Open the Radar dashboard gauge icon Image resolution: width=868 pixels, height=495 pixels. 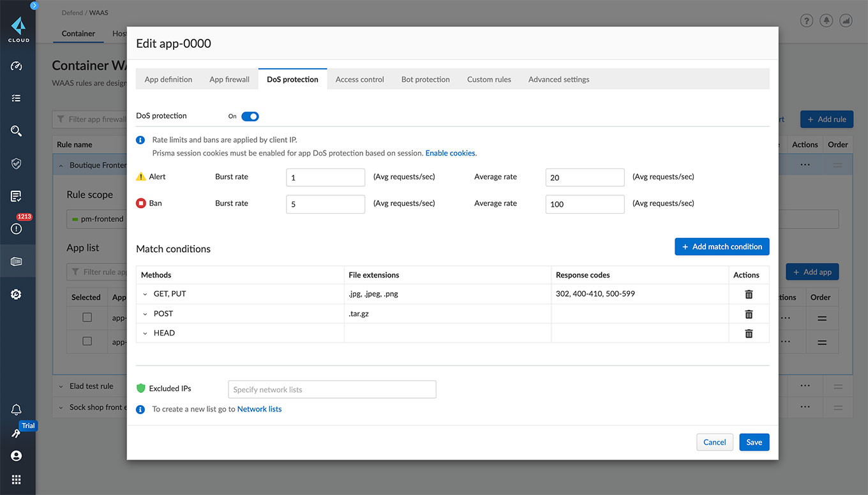coord(17,66)
